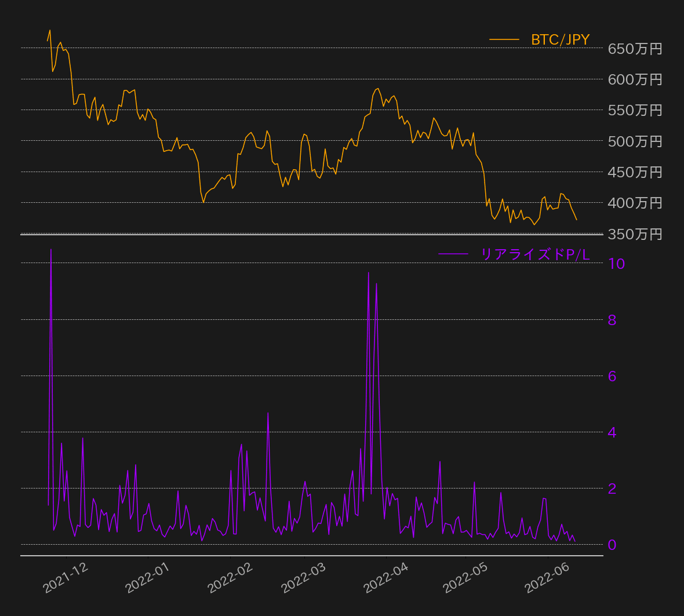The height and width of the screenshot is (616, 684).
Task: Click the purple 10 axis value
Action: (616, 264)
